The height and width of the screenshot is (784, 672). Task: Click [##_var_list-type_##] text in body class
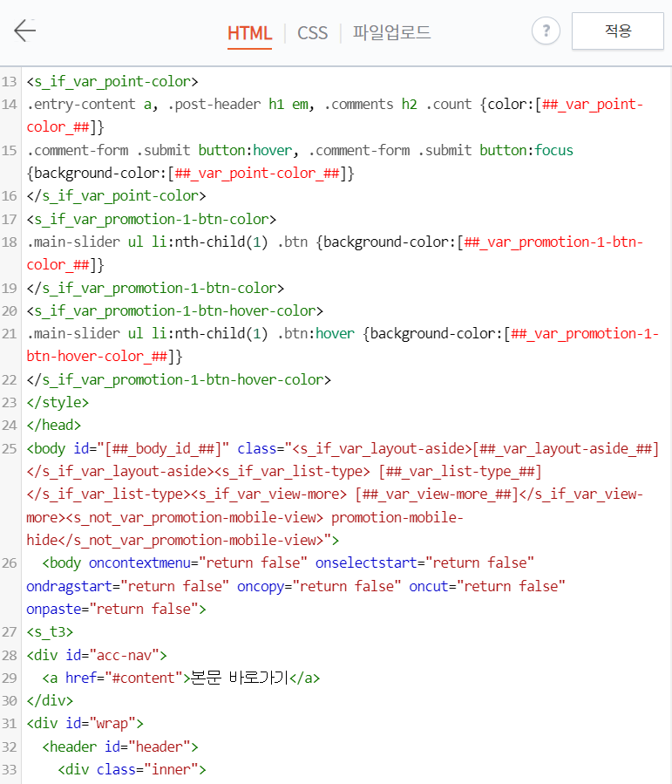click(459, 472)
